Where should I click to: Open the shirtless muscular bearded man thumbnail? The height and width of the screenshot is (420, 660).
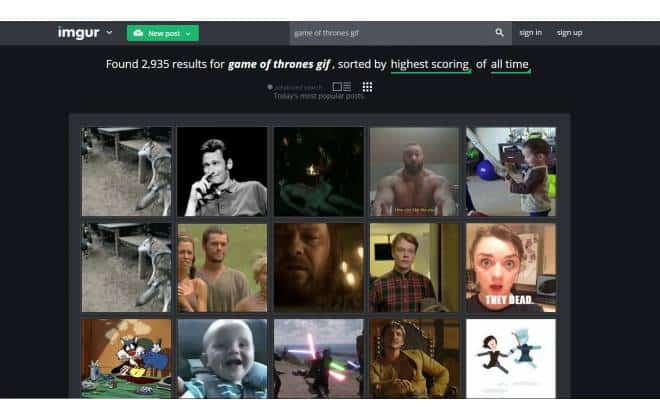coord(415,172)
